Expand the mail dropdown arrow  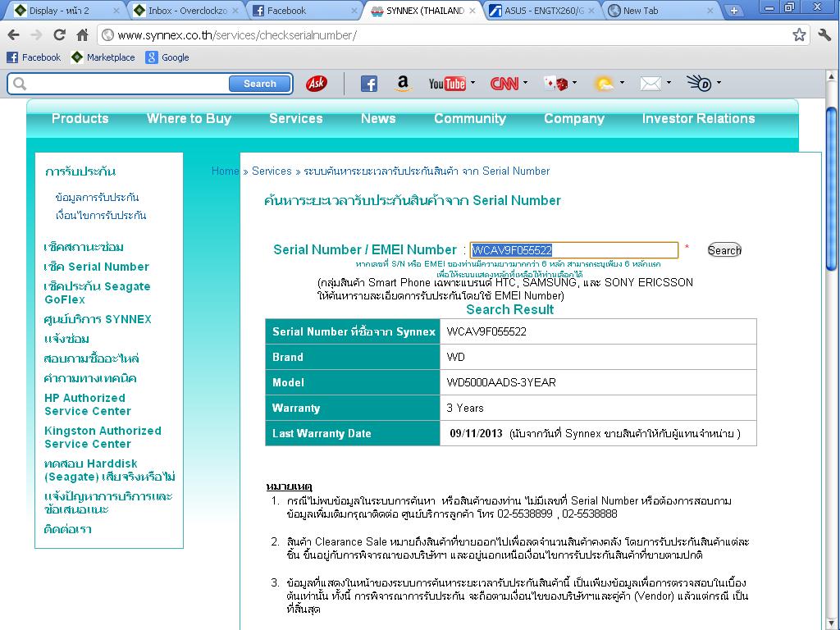(x=669, y=83)
